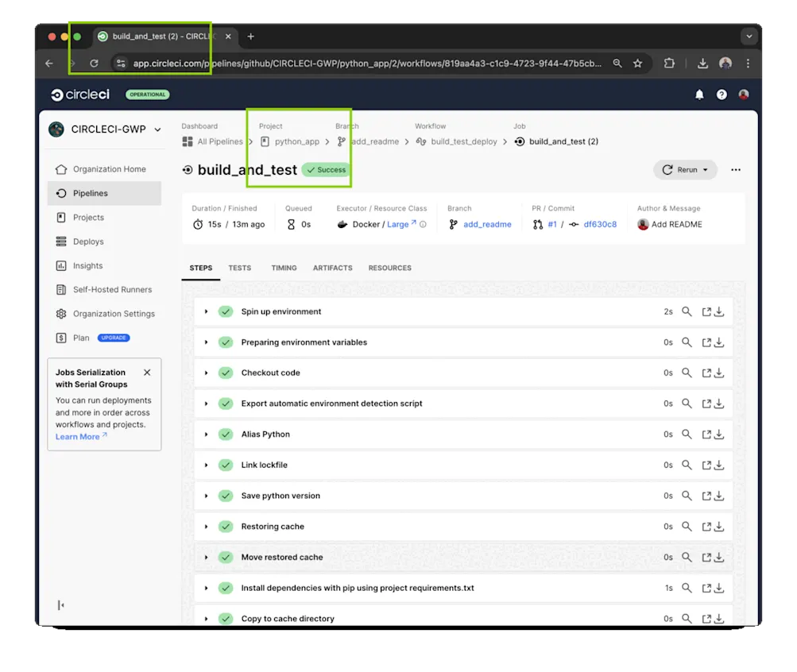
Task: Click the browser address bar
Action: click(x=366, y=64)
